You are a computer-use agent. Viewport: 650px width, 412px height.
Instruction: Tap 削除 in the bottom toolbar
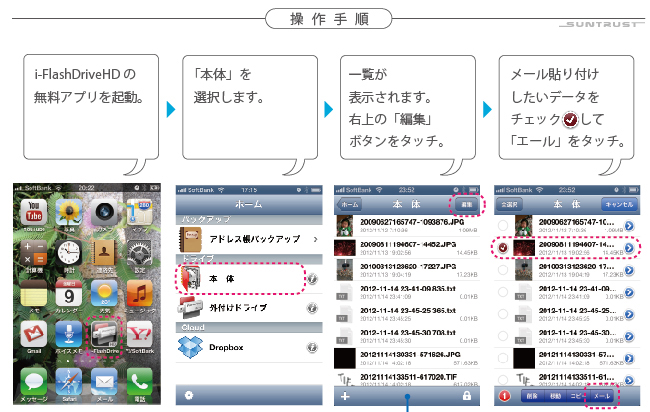(x=532, y=396)
